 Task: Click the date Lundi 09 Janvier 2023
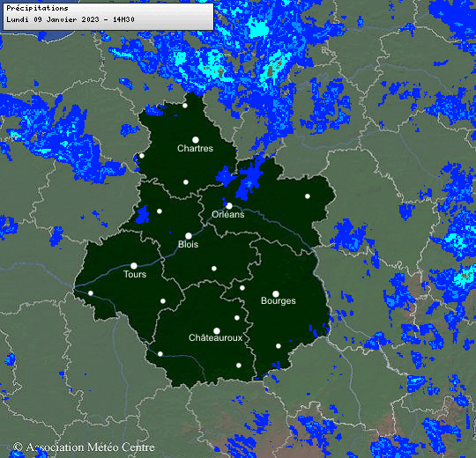coord(53,19)
